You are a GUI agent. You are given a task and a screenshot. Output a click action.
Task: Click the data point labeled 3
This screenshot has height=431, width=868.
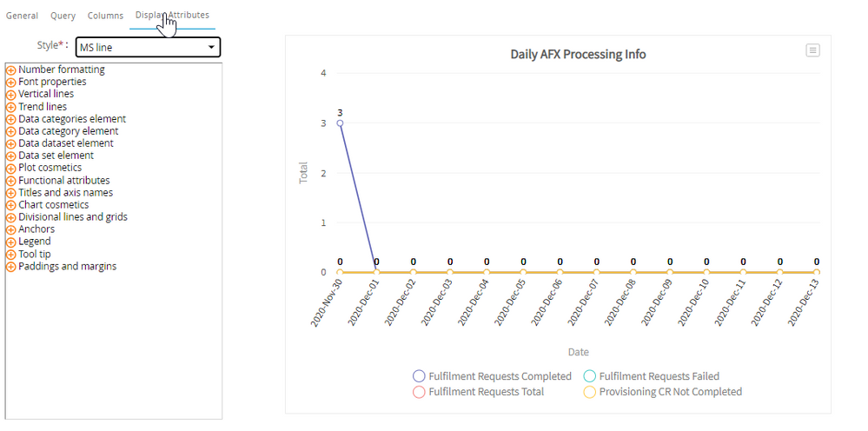coord(340,123)
